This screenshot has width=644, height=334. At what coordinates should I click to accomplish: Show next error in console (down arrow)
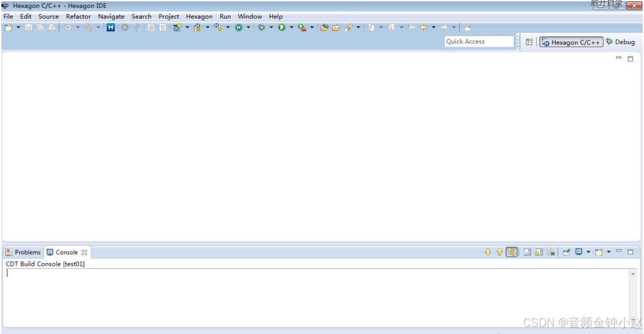pos(488,252)
